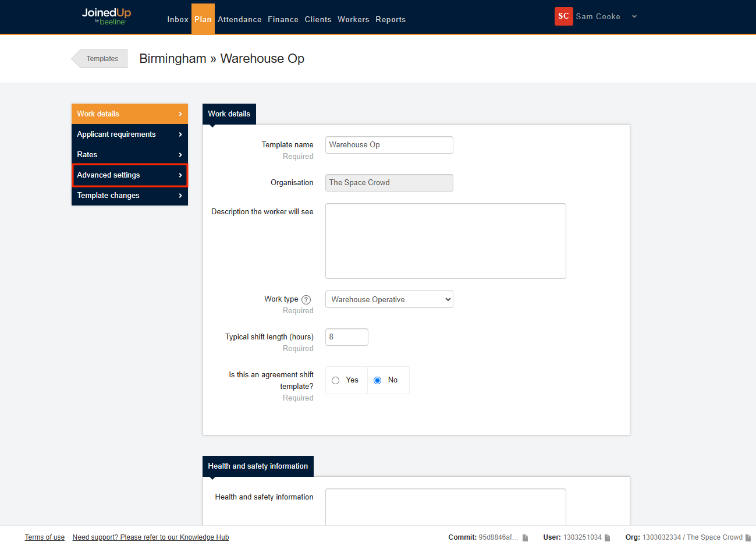
Task: Click the JoinedUp by beeline logo
Action: point(107,16)
